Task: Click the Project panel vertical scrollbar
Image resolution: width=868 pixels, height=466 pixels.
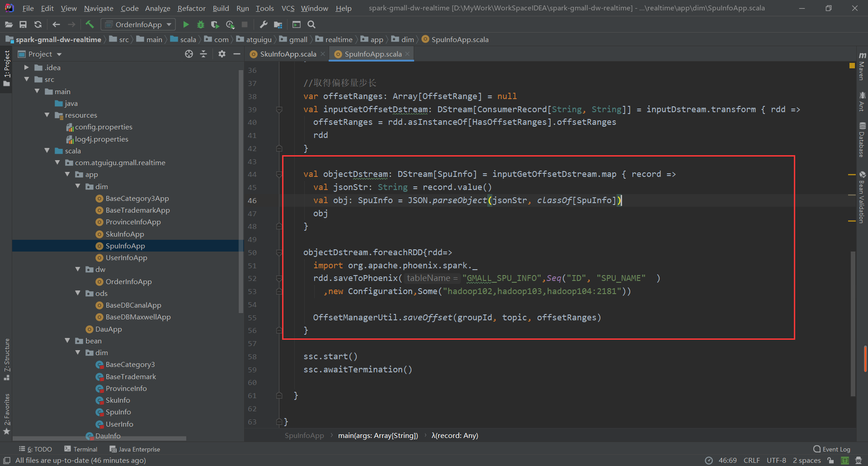Action: pyautogui.click(x=241, y=191)
